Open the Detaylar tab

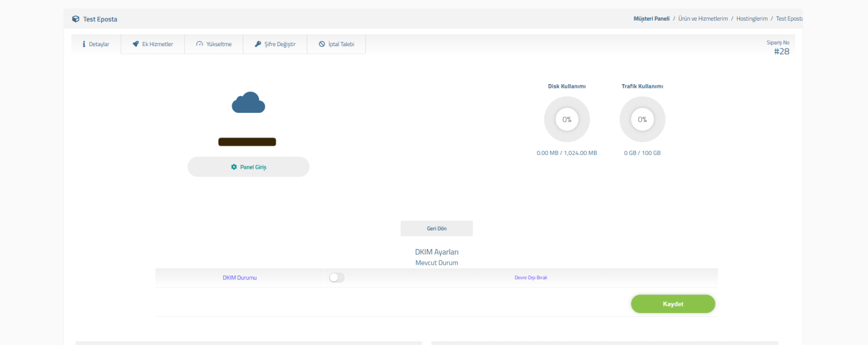click(96, 44)
